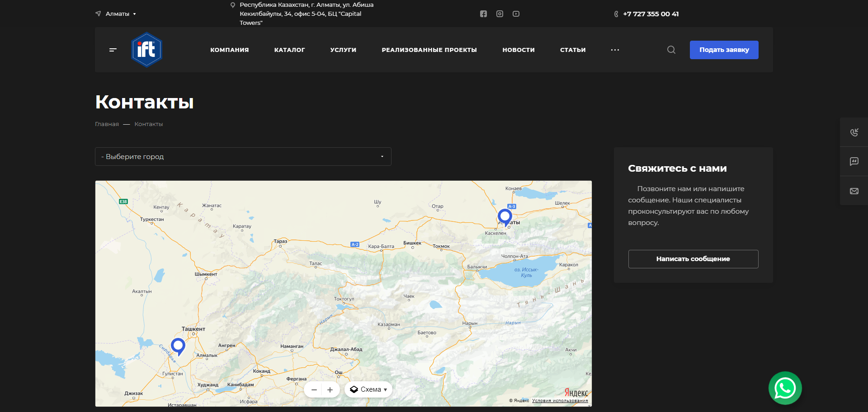Open the WhatsApp chat button
This screenshot has width=868, height=412.
pyautogui.click(x=785, y=388)
